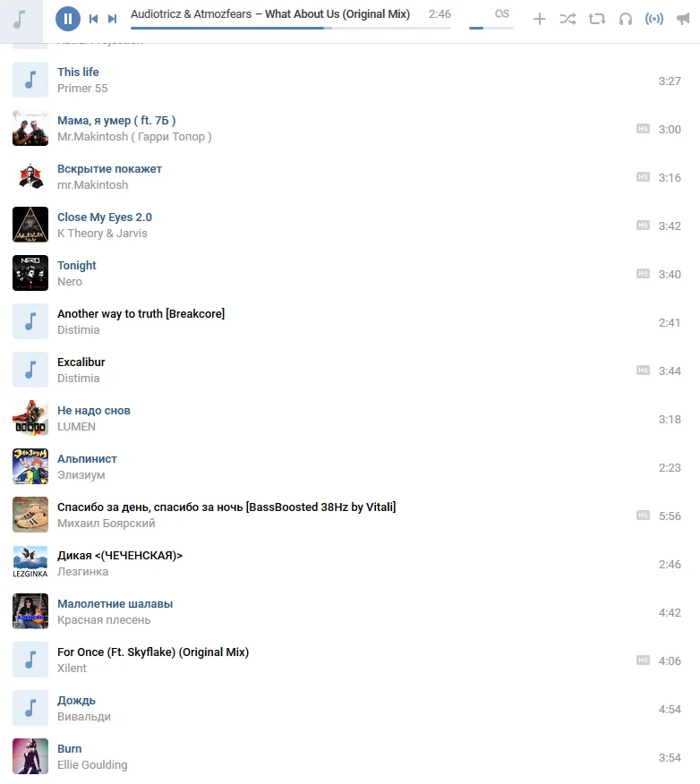The height and width of the screenshot is (784, 700).
Task: Play Excalibur using its note icon
Action: [x=30, y=370]
